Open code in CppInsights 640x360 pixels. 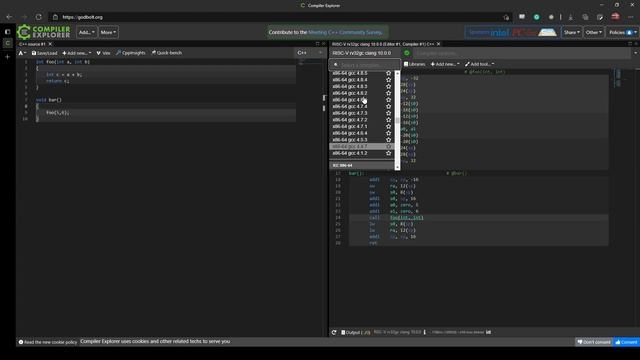coord(131,53)
